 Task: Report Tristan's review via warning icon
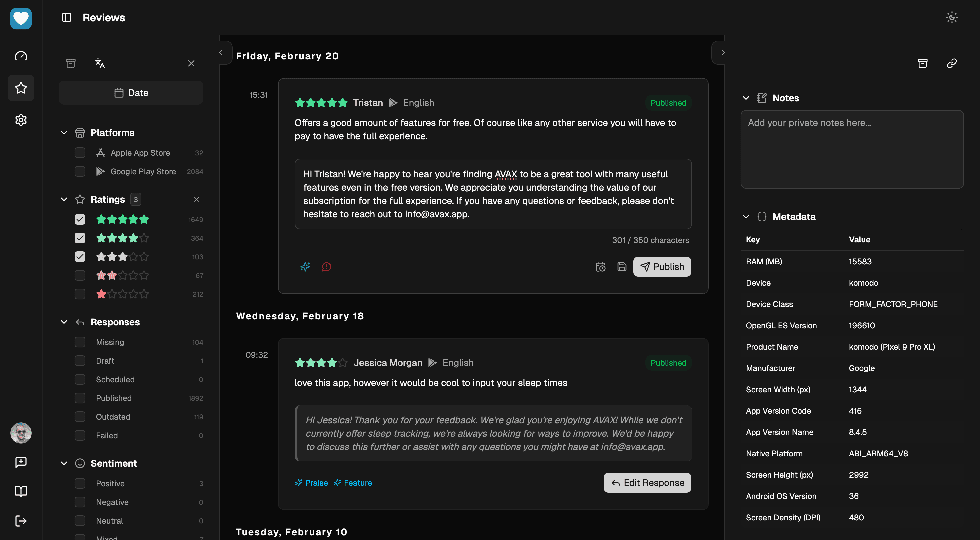[x=326, y=267]
